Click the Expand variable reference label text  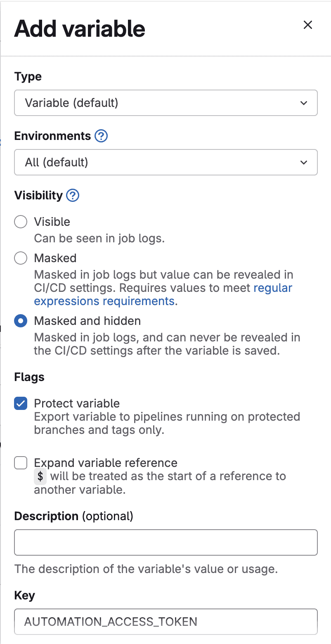coord(106,463)
